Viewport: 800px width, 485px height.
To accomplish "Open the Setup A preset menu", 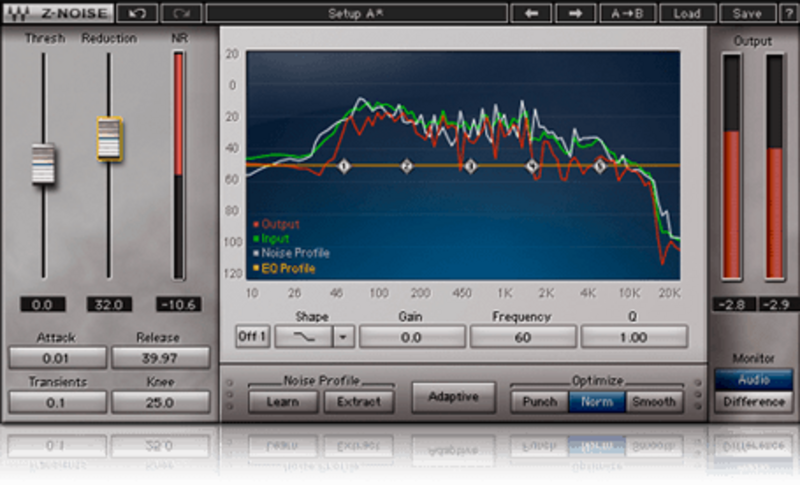I will click(x=358, y=14).
